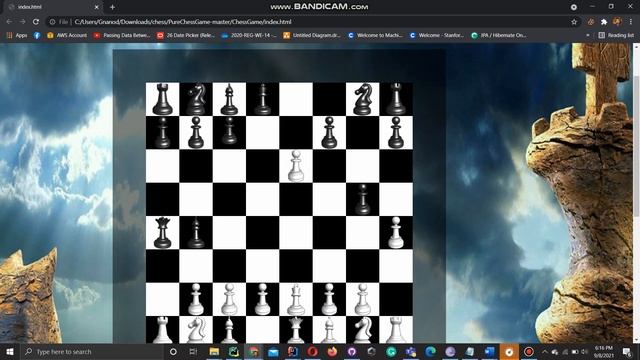Open the Reading list panel
Screen dimensions: 640x360
click(x=616, y=36)
